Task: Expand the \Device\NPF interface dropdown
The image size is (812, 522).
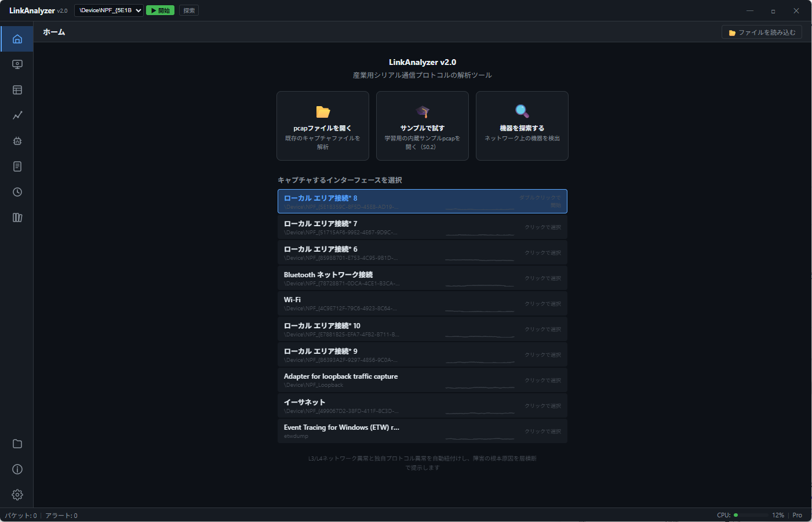Action: [x=109, y=10]
